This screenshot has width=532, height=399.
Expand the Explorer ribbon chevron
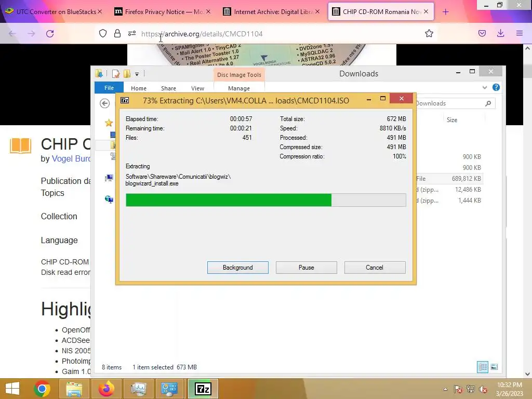485,87
